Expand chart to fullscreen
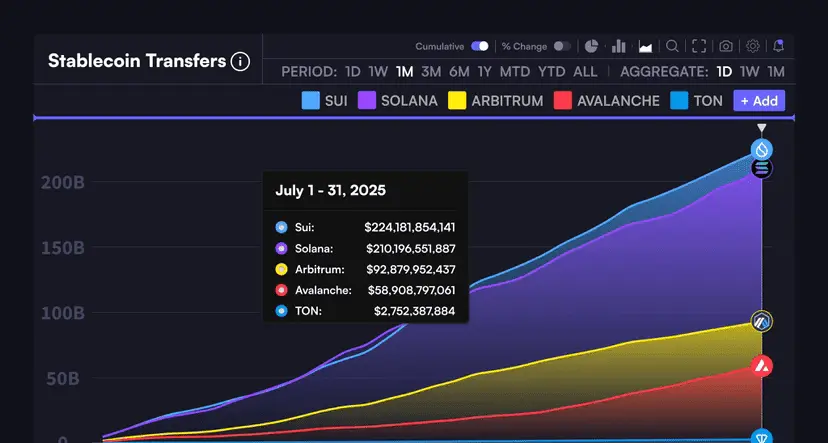Screen dimensions: 828x443 (x=699, y=46)
